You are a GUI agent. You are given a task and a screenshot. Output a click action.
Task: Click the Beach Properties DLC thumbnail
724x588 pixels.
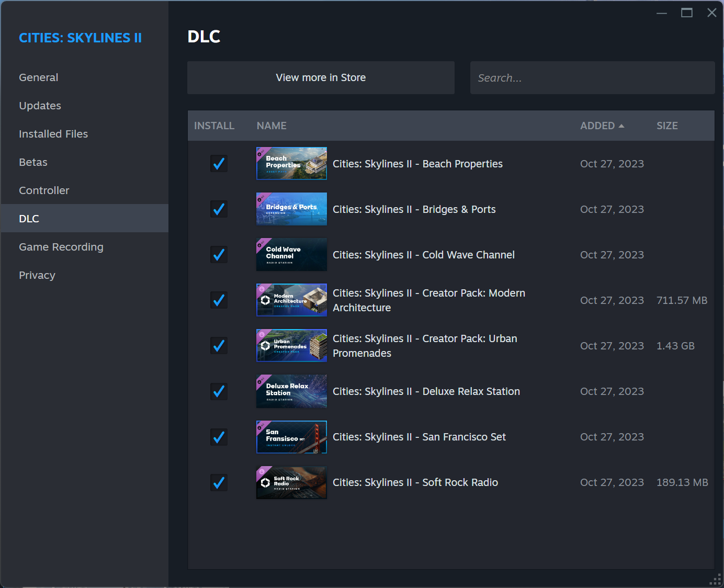291,164
